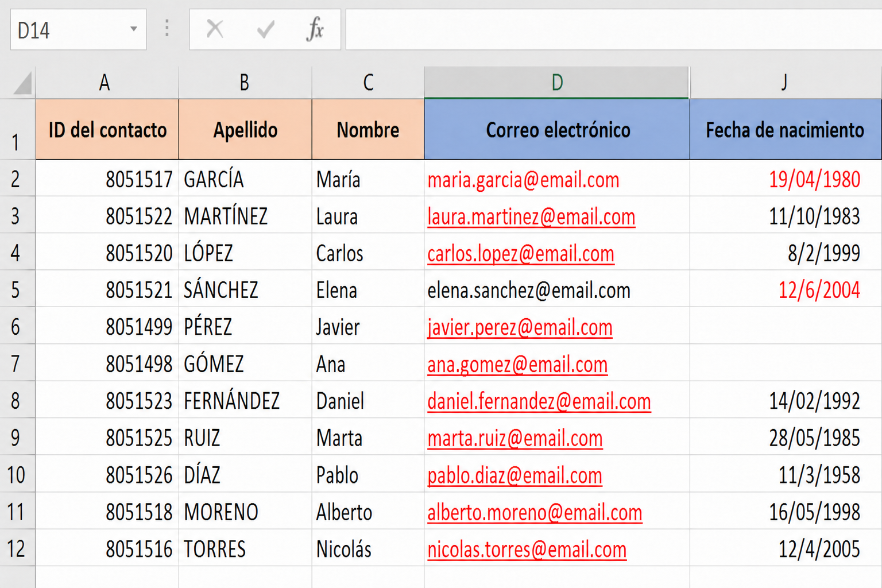Click the formula bar resize dots handle
This screenshot has width=882, height=588.
(167, 28)
